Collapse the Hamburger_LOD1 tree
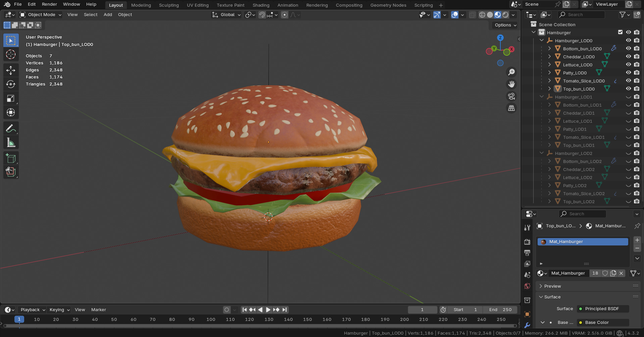Image resolution: width=644 pixels, height=337 pixels. [x=542, y=97]
